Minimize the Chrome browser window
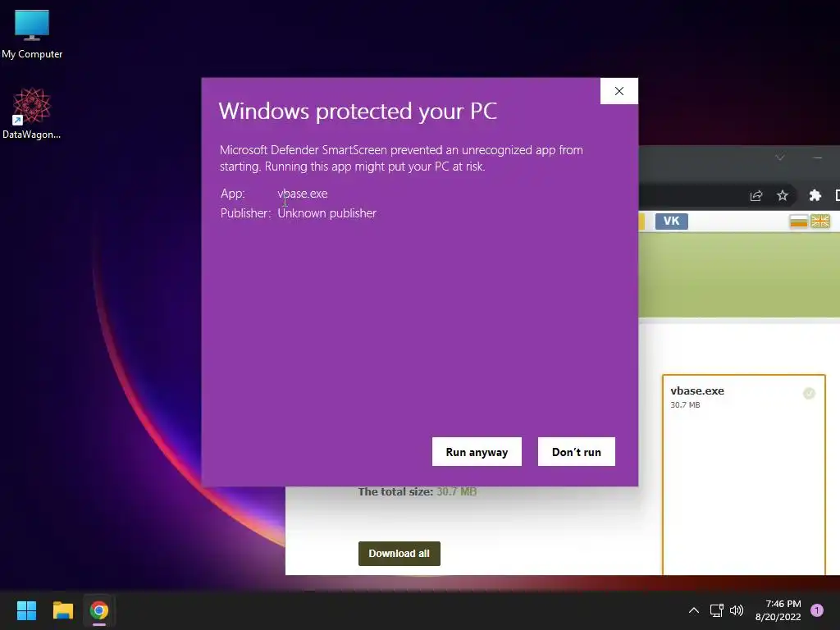This screenshot has width=840, height=630. click(x=817, y=157)
